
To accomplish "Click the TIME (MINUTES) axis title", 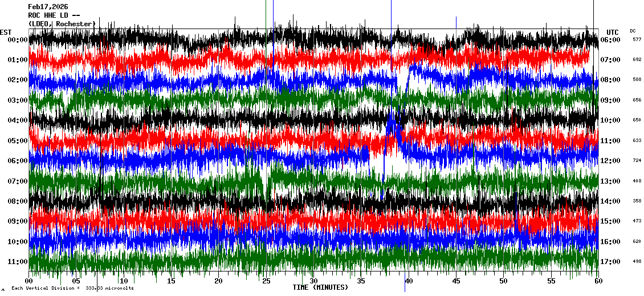I will pyautogui.click(x=320, y=287).
